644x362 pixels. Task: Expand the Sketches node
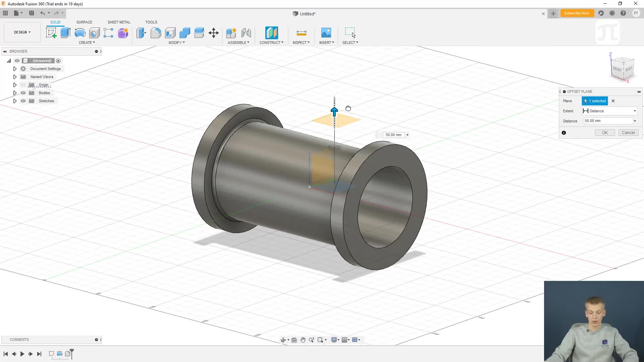(15, 101)
